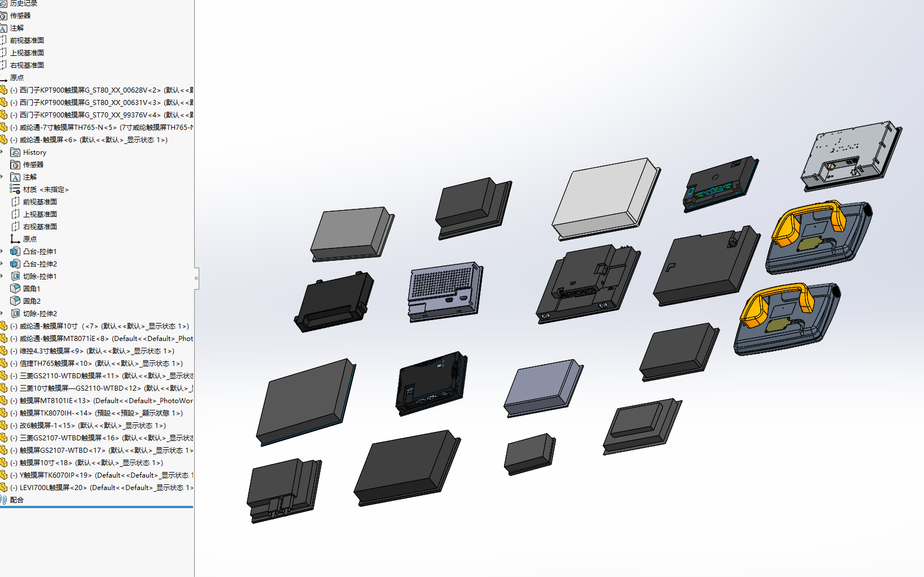
Task: Select 前视基准面 plane under 威纶通-触摸屏<6>
Action: coord(40,202)
